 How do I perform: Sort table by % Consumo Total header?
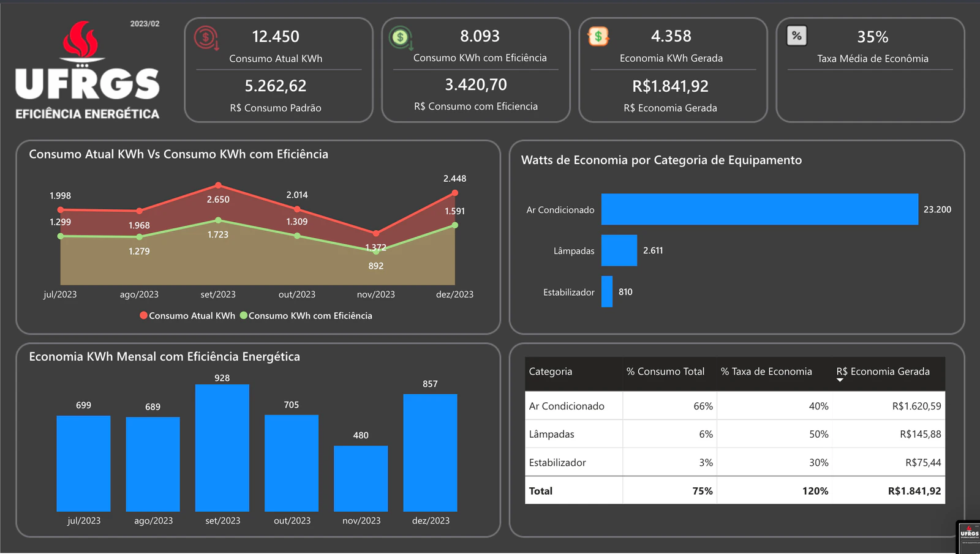[665, 372]
